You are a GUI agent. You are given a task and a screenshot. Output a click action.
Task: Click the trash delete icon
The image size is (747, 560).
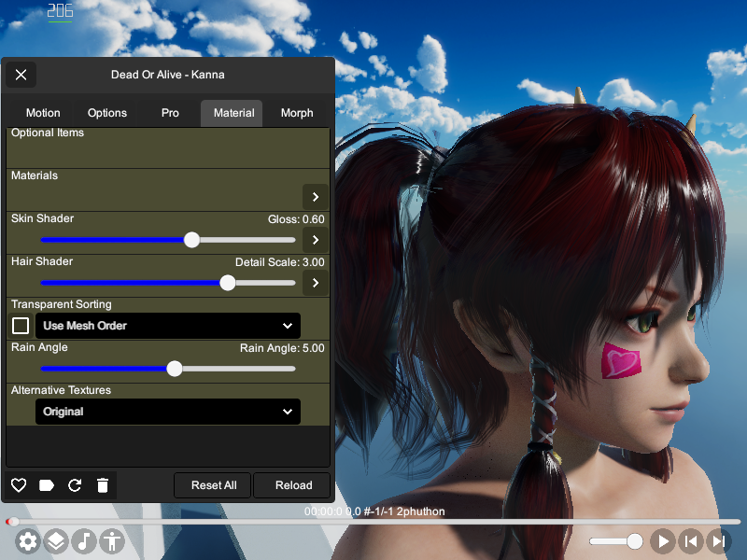(x=103, y=485)
